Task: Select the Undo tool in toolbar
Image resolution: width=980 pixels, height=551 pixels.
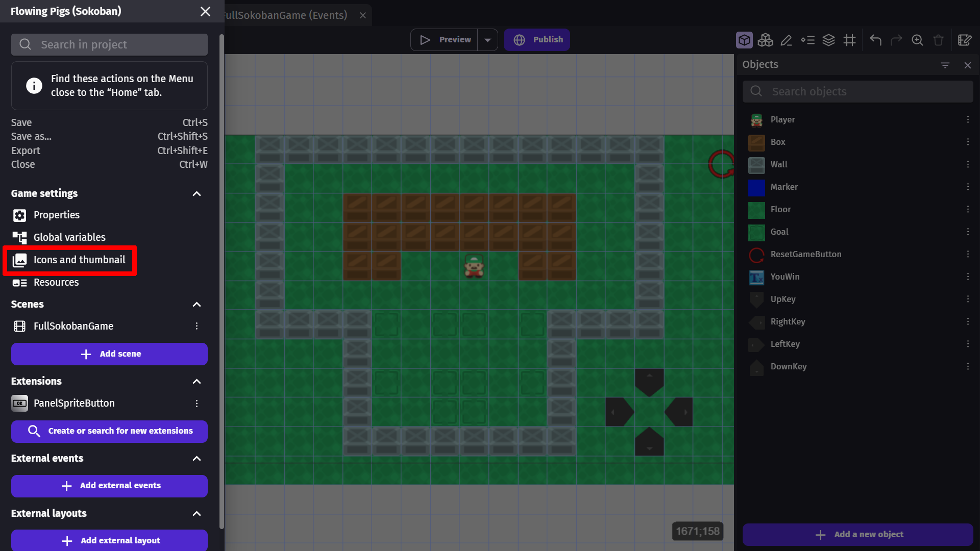Action: pyautogui.click(x=876, y=39)
